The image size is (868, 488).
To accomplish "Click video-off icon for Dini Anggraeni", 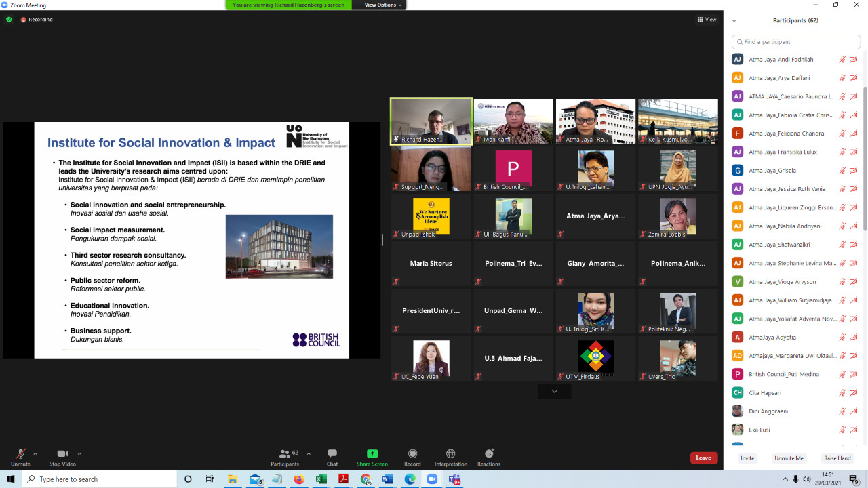I will click(854, 411).
